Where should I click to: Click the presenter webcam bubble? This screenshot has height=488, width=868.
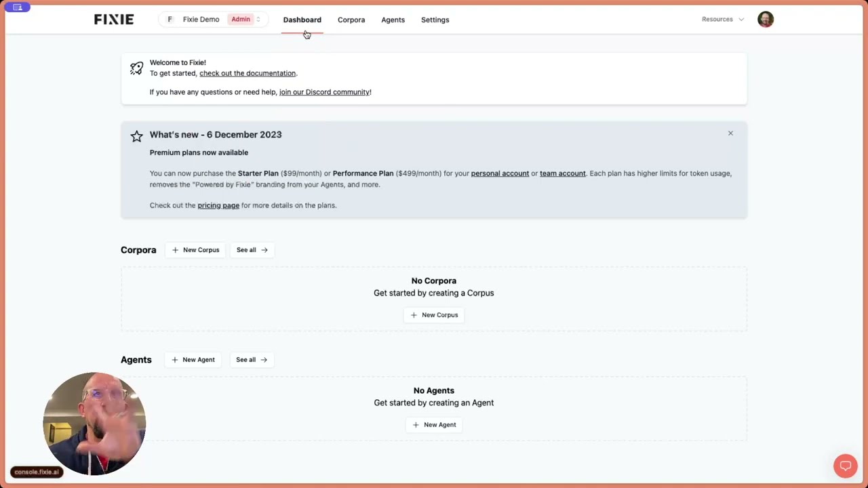coord(94,424)
